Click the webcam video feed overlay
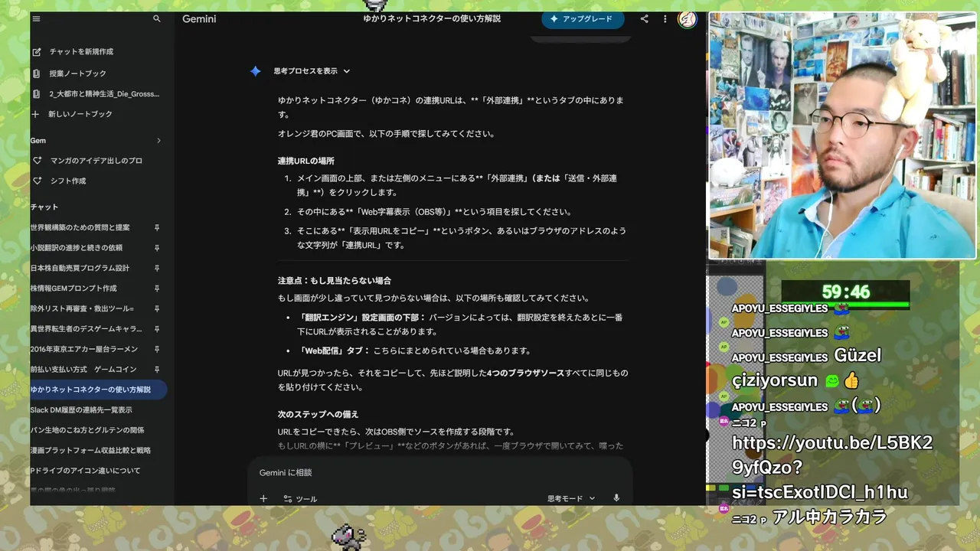 point(841,135)
